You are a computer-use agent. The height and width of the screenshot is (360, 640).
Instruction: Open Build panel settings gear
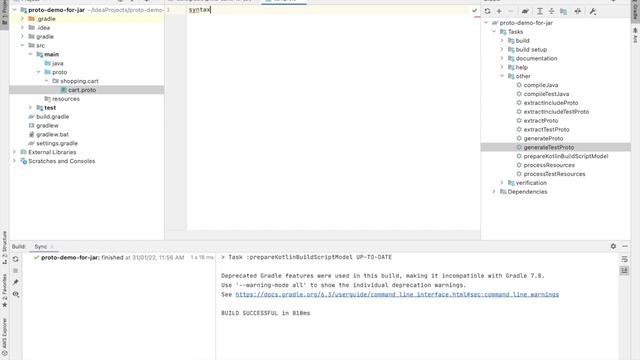tap(613, 246)
